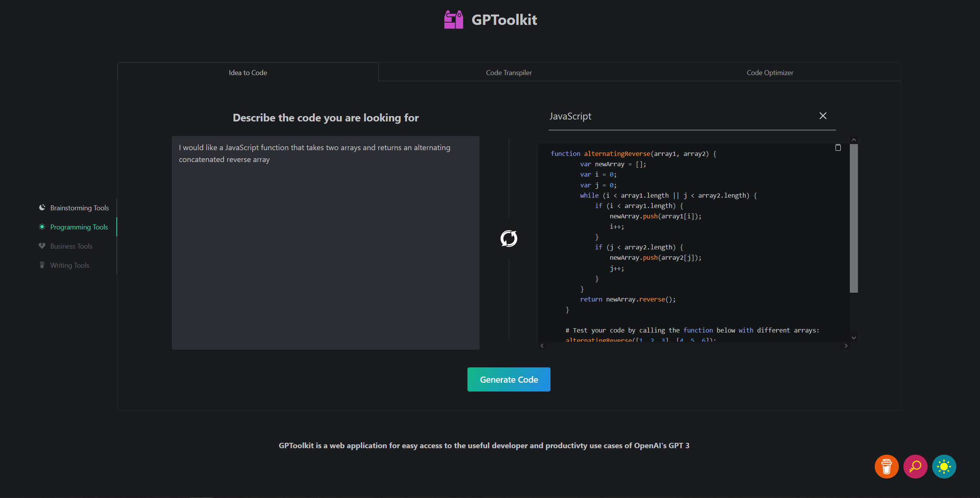This screenshot has width=980, height=498.
Task: Select the Brainstorming Tools moon icon
Action: pyautogui.click(x=42, y=207)
